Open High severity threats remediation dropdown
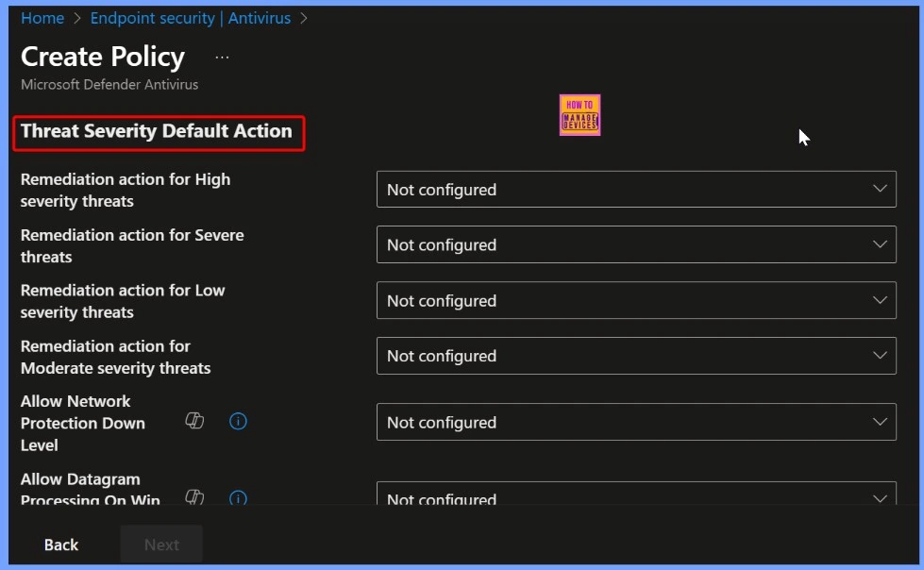This screenshot has height=570, width=924. [635, 190]
